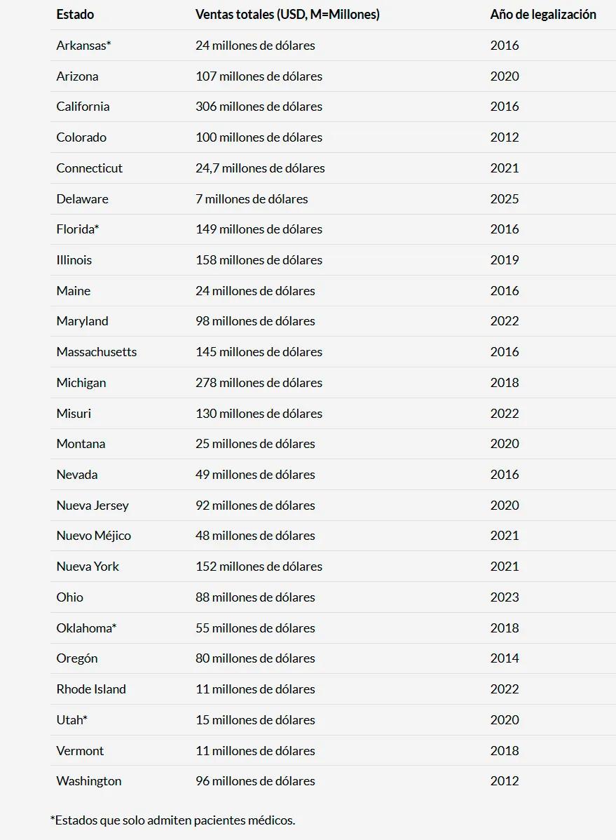Image resolution: width=616 pixels, height=840 pixels.
Task: Click the medical patients footnote text
Action: tap(172, 820)
